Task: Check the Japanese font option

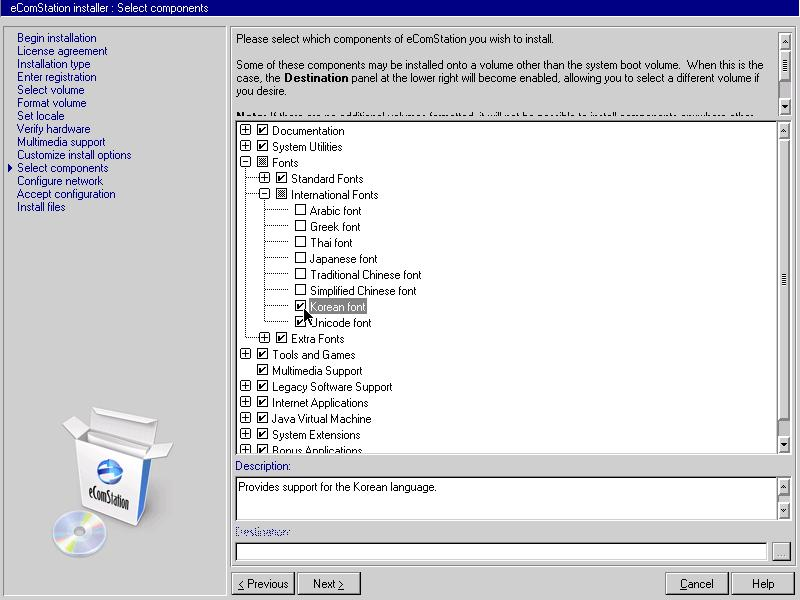Action: point(301,258)
